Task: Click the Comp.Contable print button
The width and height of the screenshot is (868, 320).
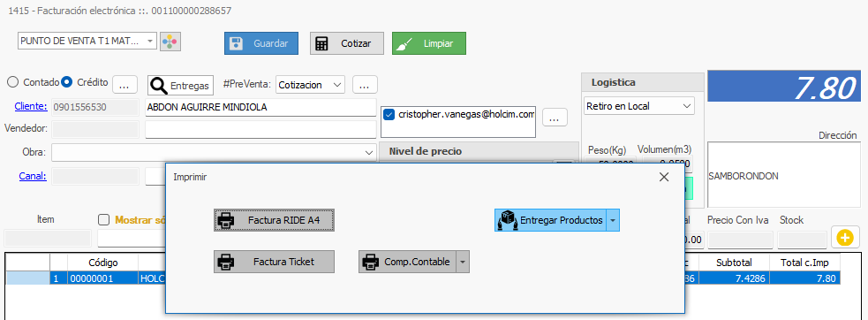Action: [x=407, y=261]
